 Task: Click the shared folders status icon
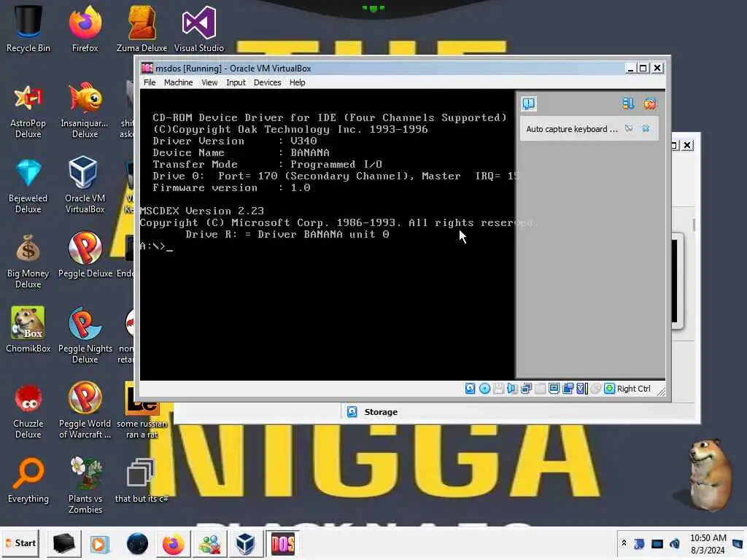(x=568, y=389)
